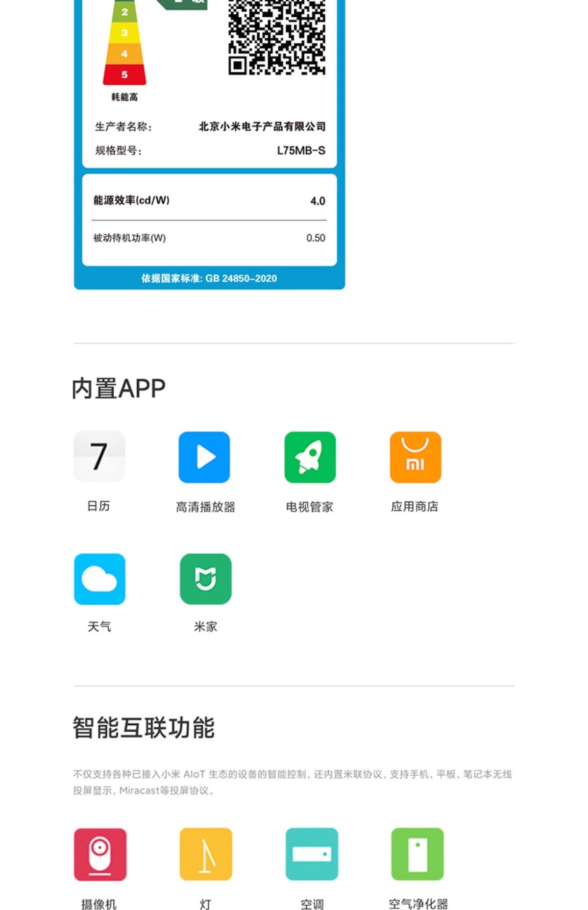The image size is (588, 910).
Task: Click the 耗能高 label under energy scale
Action: pyautogui.click(x=124, y=97)
